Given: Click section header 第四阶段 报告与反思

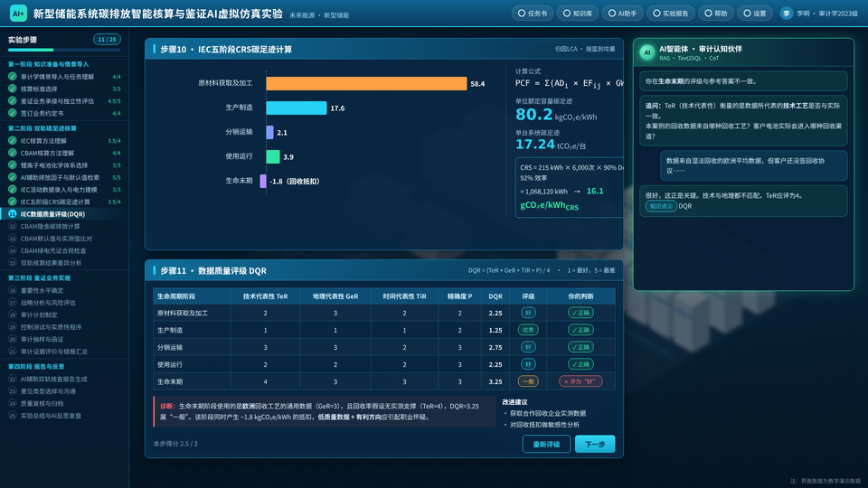Looking at the screenshot, I should [36, 366].
